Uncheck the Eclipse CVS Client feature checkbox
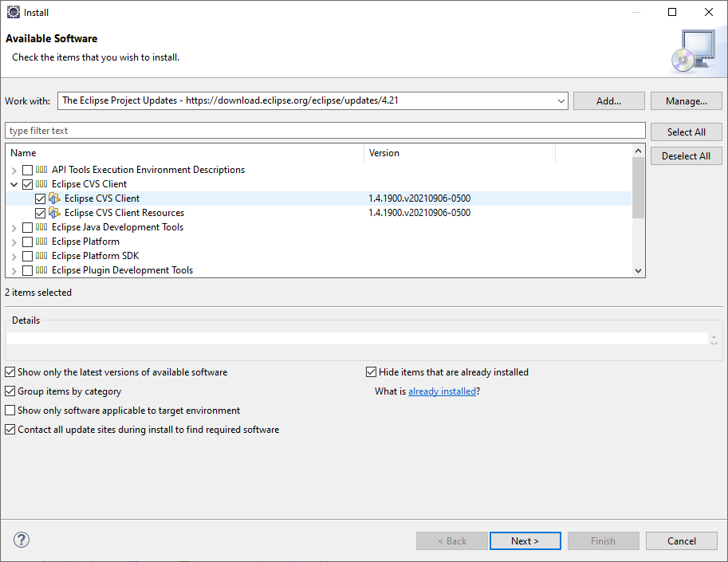This screenshot has width=728, height=562. point(41,199)
